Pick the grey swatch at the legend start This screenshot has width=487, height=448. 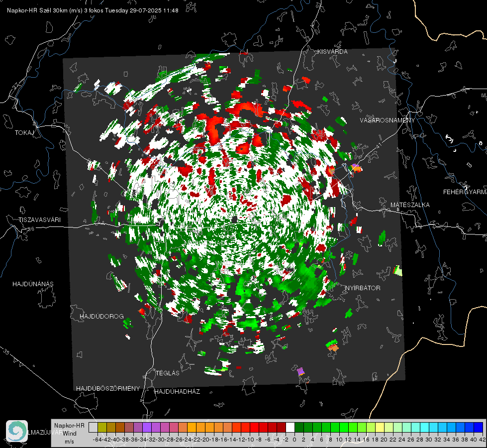pyautogui.click(x=93, y=427)
